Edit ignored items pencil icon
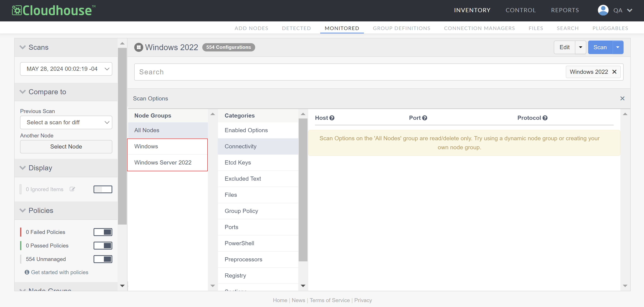 point(72,189)
